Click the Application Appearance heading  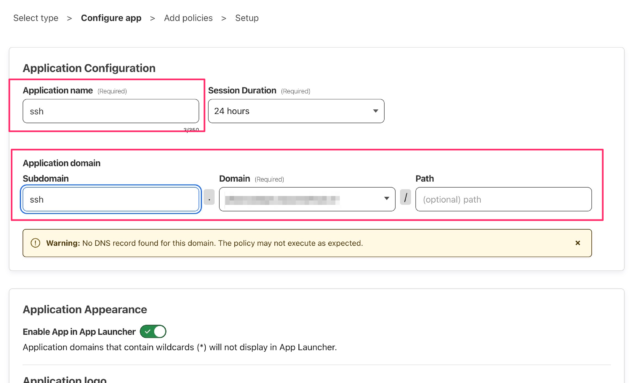85,310
